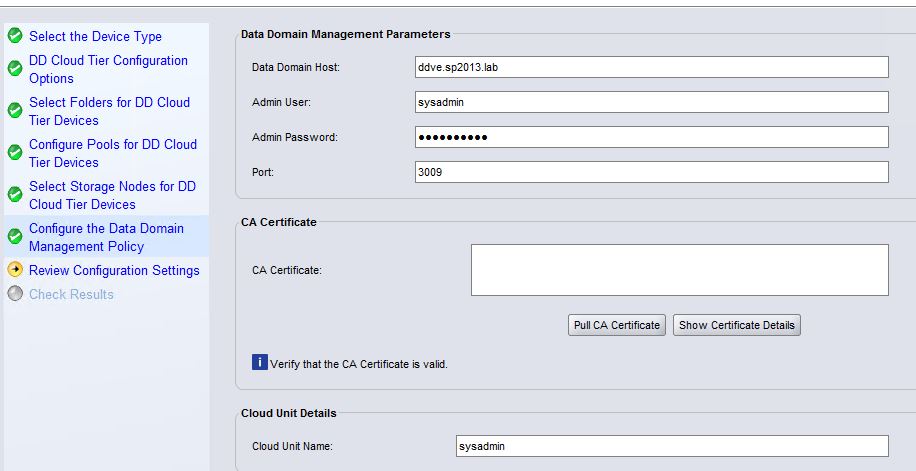916x471 pixels.
Task: Click checkmark icon next to DD Cloud Tier Configuration Options
Action: [x=15, y=69]
